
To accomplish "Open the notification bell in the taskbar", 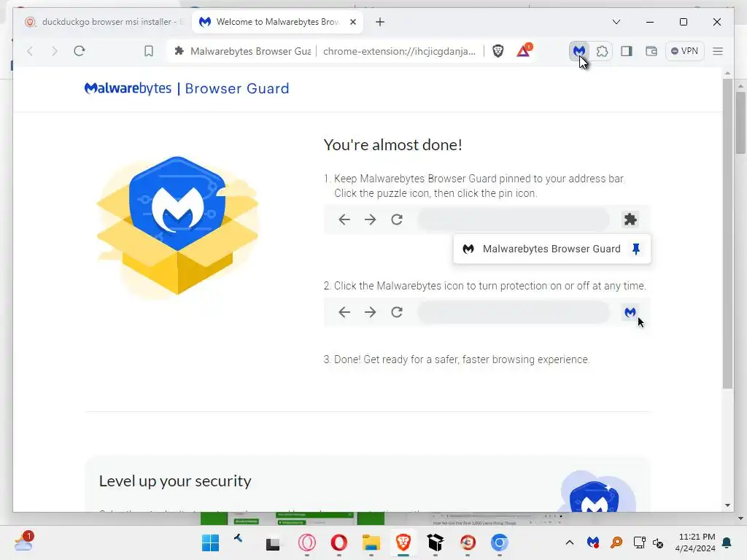I will (x=727, y=542).
